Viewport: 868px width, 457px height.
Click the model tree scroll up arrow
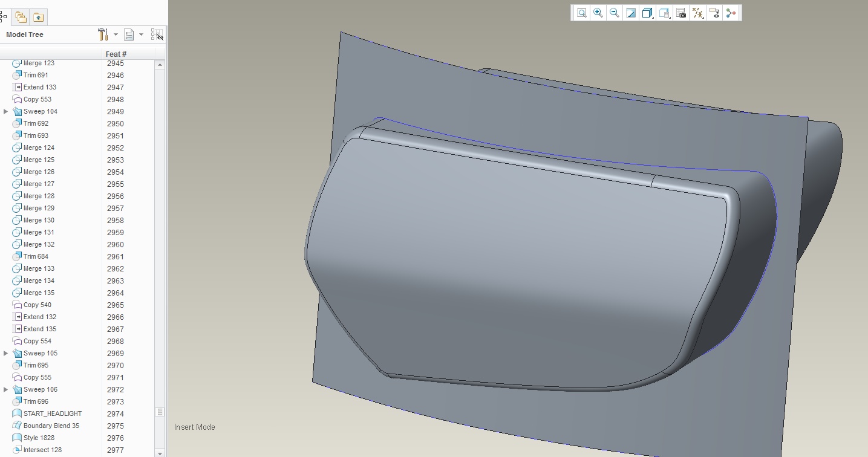tap(160, 64)
